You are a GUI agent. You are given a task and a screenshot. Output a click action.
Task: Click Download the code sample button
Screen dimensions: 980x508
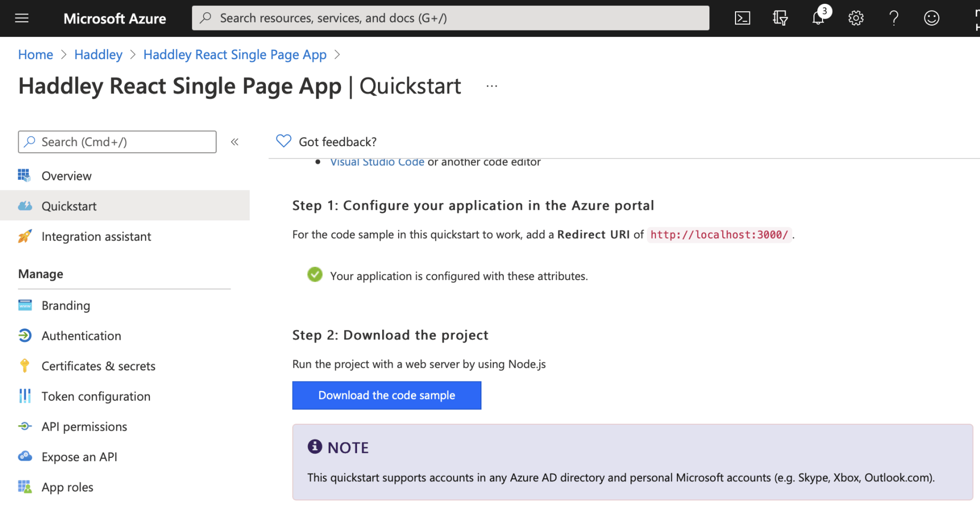pos(386,395)
